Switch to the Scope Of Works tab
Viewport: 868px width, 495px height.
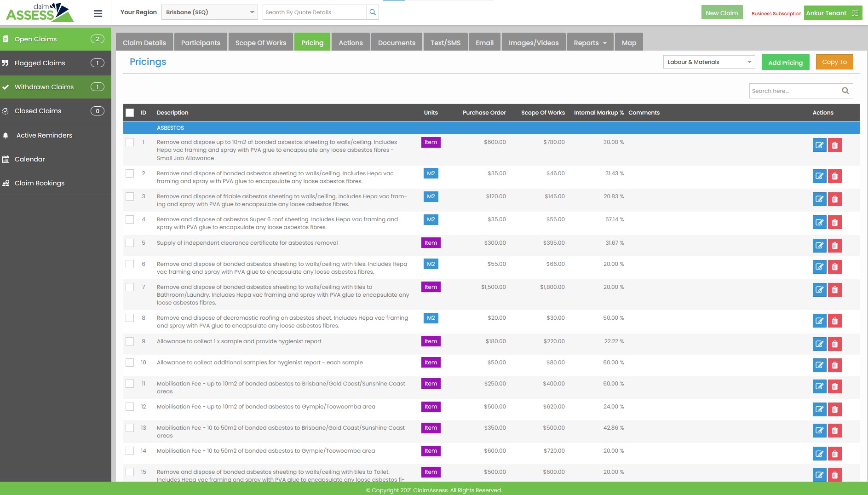[x=260, y=43]
